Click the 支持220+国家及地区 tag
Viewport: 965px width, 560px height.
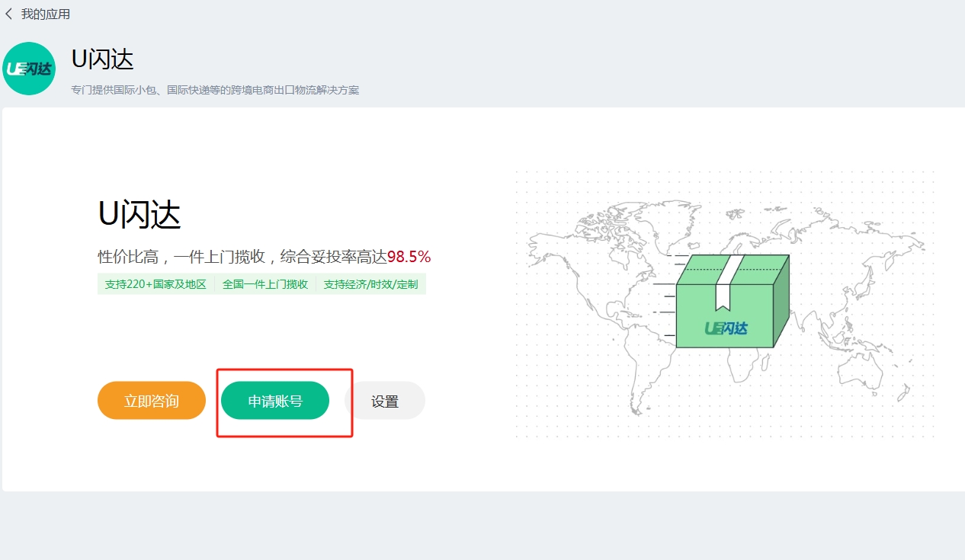[x=155, y=284]
